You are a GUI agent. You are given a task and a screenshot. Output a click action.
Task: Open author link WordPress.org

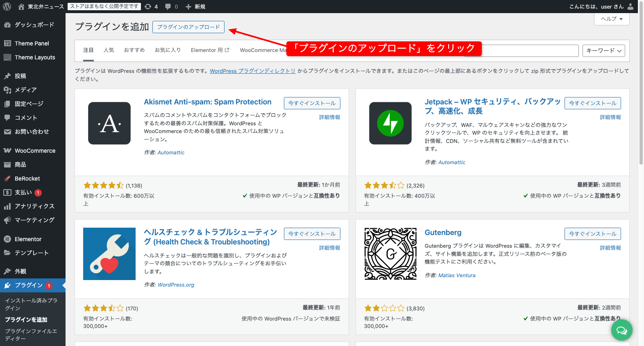(x=176, y=285)
